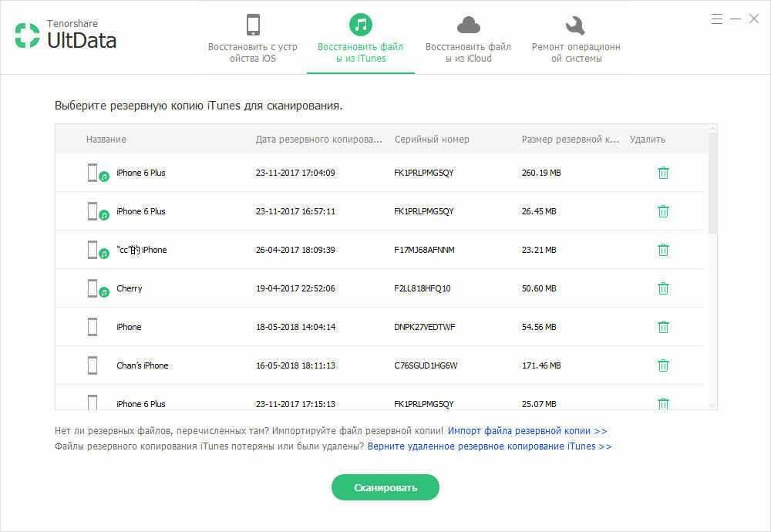Sort by Серийный номер column header

pos(432,140)
